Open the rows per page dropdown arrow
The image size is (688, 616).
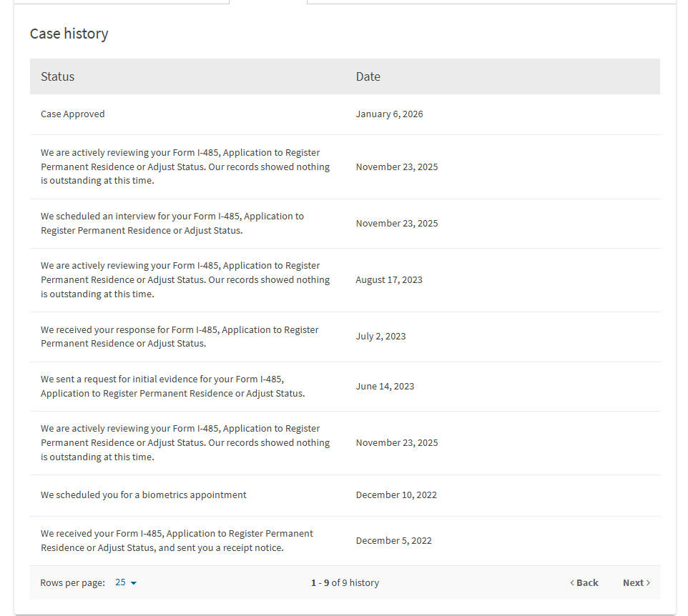pyautogui.click(x=134, y=583)
